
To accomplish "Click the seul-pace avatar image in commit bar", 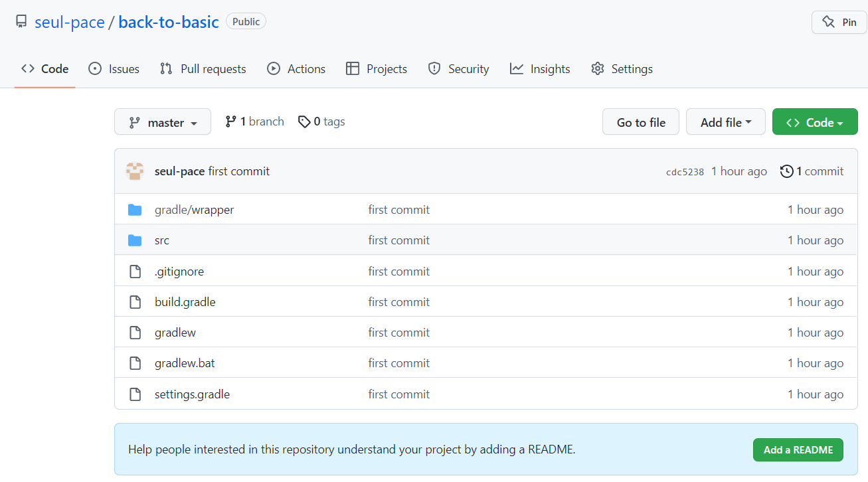I will (x=135, y=171).
